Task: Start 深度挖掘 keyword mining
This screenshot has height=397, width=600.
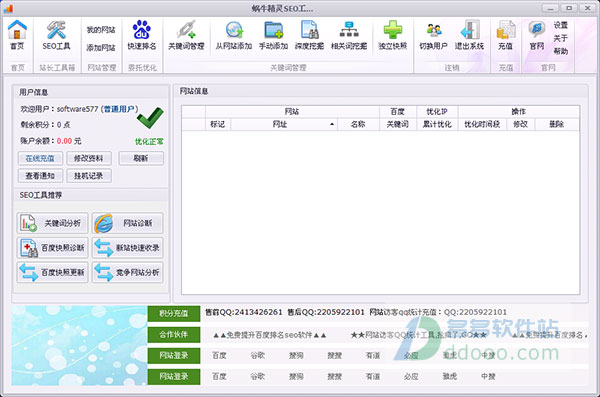Action: click(x=309, y=35)
